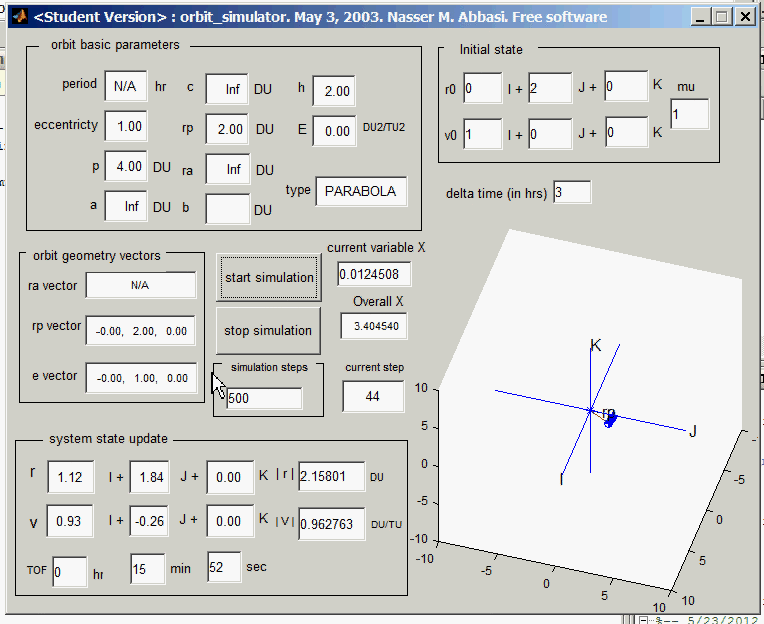Click the current step field showing 44
Image resolution: width=764 pixels, height=624 pixels.
click(x=373, y=397)
